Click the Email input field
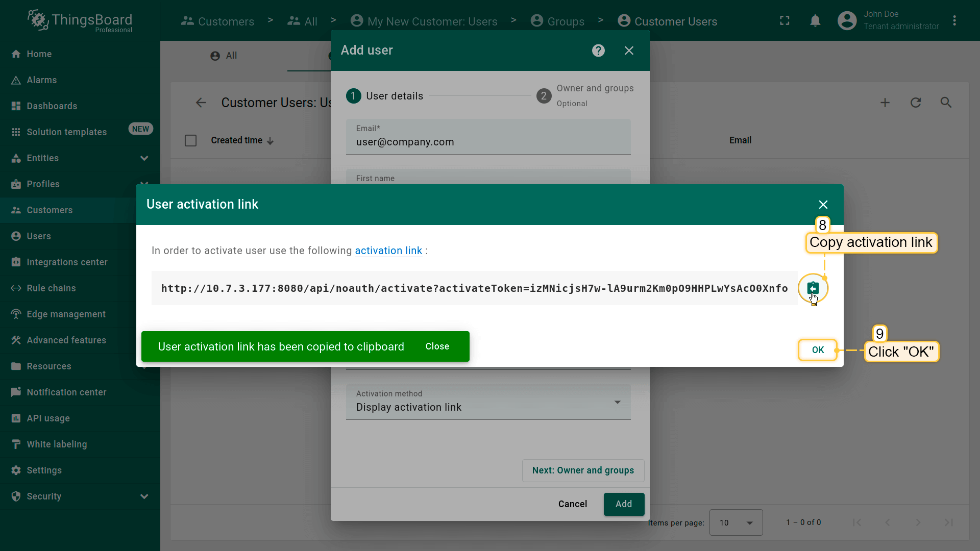This screenshot has width=980, height=551. click(488, 142)
